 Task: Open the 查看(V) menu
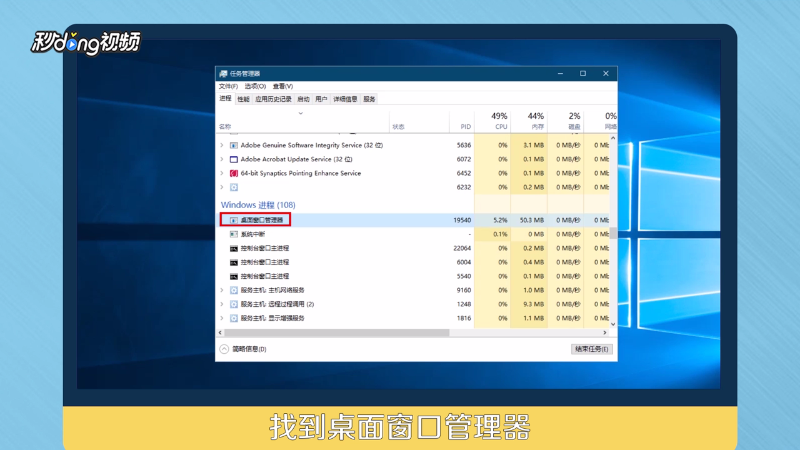[283, 86]
